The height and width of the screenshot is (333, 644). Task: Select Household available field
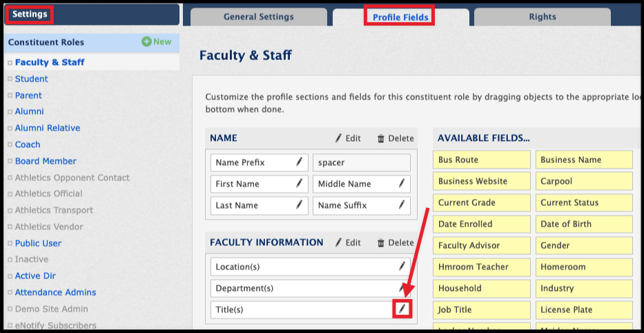pos(481,288)
